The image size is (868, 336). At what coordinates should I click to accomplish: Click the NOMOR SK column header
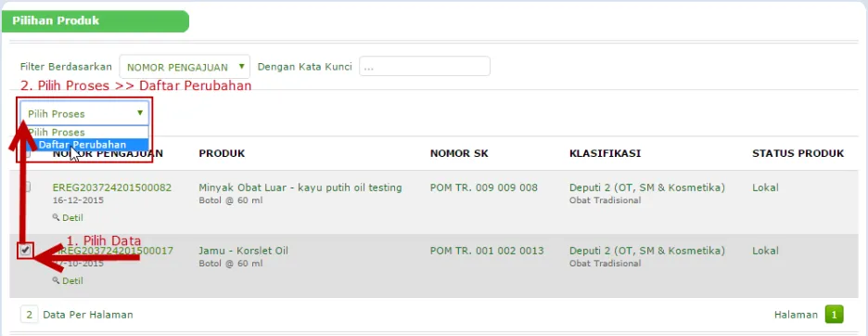tap(459, 153)
